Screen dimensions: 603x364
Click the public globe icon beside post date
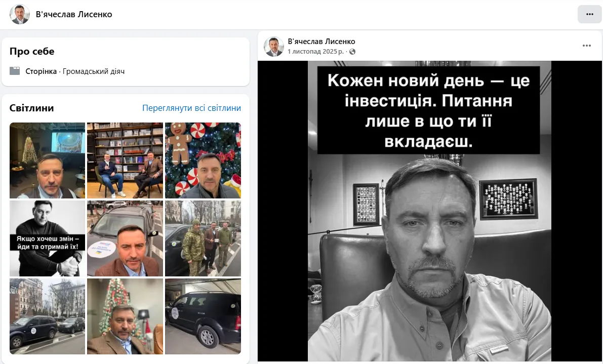[352, 52]
